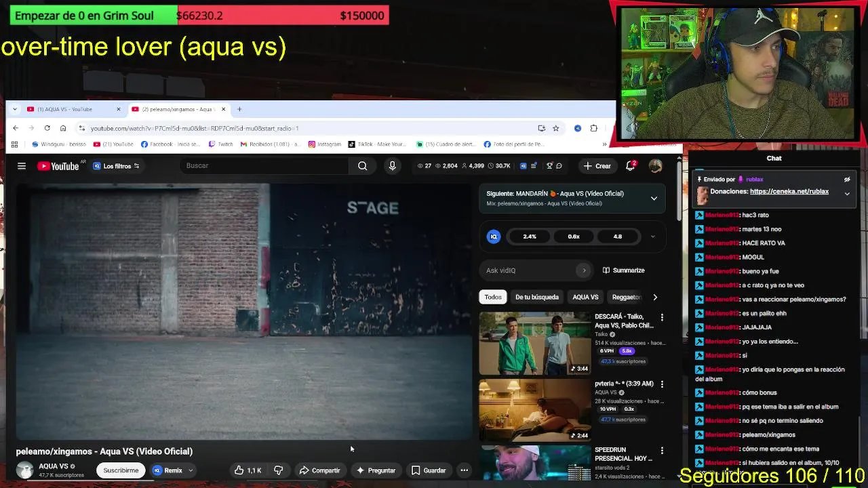Open the account avatar menu

click(x=655, y=166)
